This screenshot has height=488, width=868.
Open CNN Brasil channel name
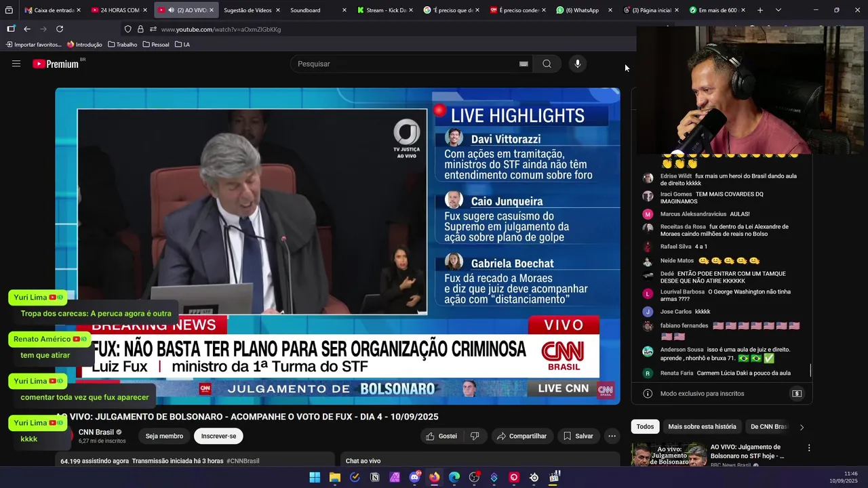pyautogui.click(x=96, y=432)
